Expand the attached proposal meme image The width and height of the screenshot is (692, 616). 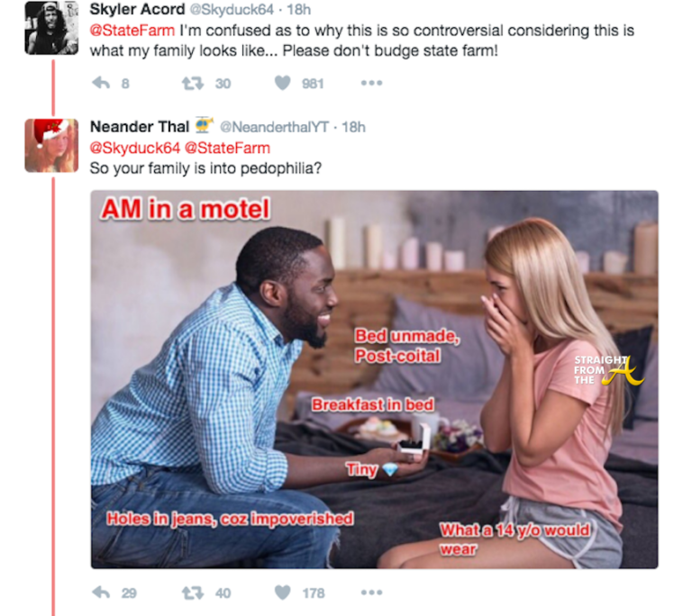[x=374, y=379]
